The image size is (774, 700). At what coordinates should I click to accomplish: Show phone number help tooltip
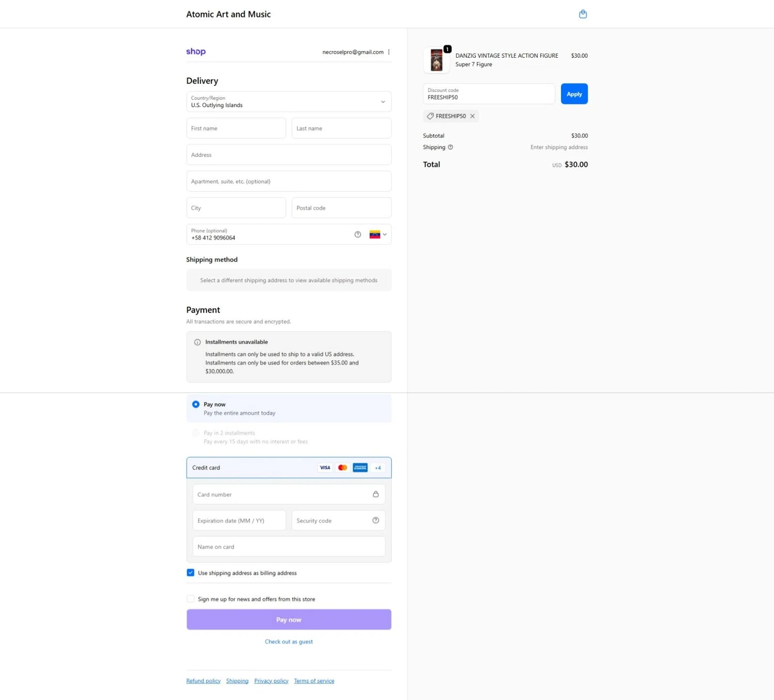[x=358, y=234]
